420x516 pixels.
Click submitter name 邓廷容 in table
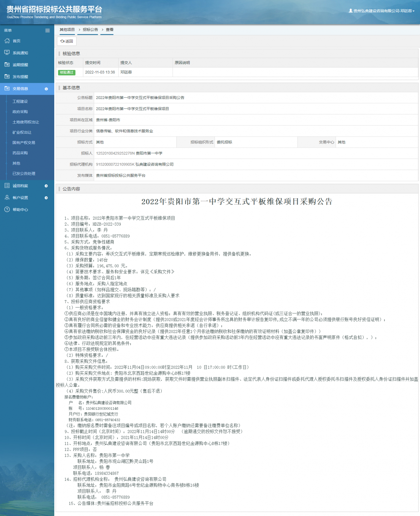pos(126,72)
